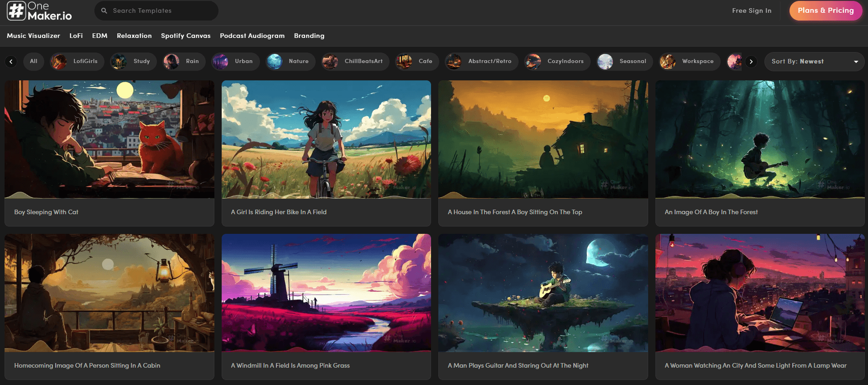Open the Branding menu item
This screenshot has width=868, height=385.
click(309, 36)
